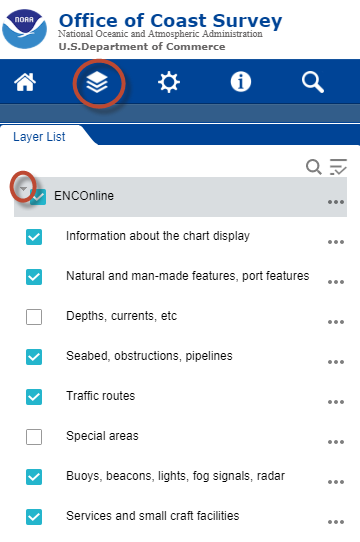Viewport: 360px width, 542px height.
Task: Select Information about the chart display label
Action: click(x=158, y=236)
